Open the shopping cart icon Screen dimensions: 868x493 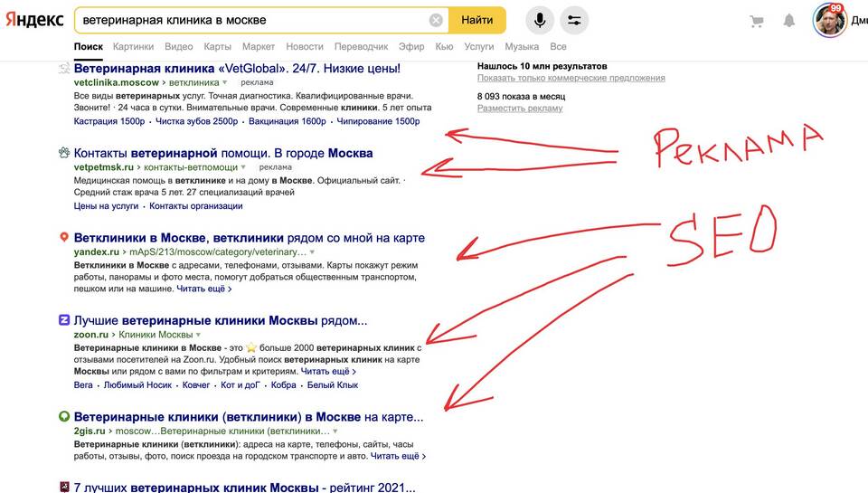[x=756, y=22]
